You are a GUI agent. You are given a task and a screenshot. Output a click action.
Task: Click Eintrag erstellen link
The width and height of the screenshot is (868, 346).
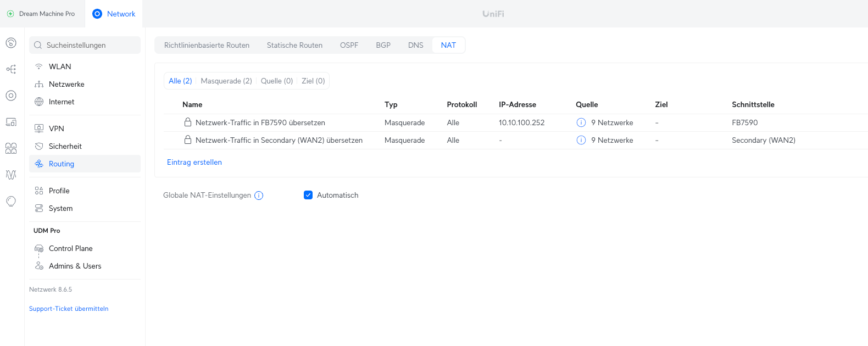tap(194, 162)
